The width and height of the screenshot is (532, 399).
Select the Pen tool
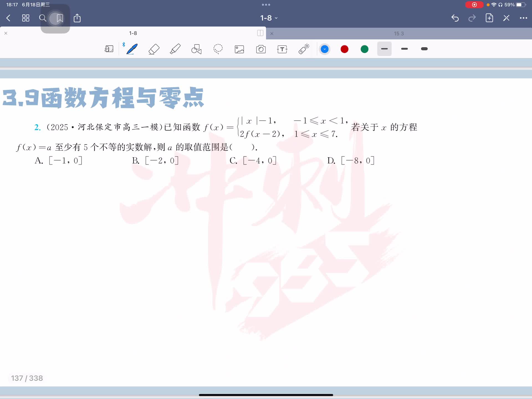[x=132, y=49]
